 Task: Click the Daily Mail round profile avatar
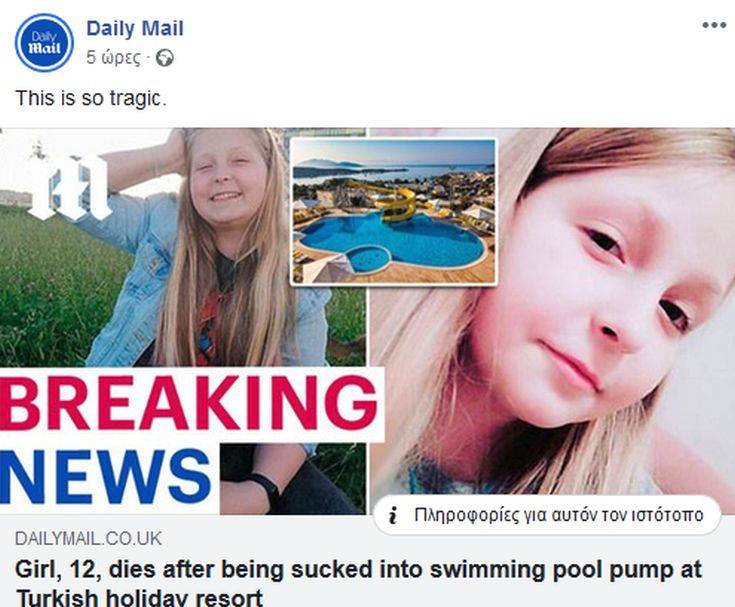(x=44, y=43)
